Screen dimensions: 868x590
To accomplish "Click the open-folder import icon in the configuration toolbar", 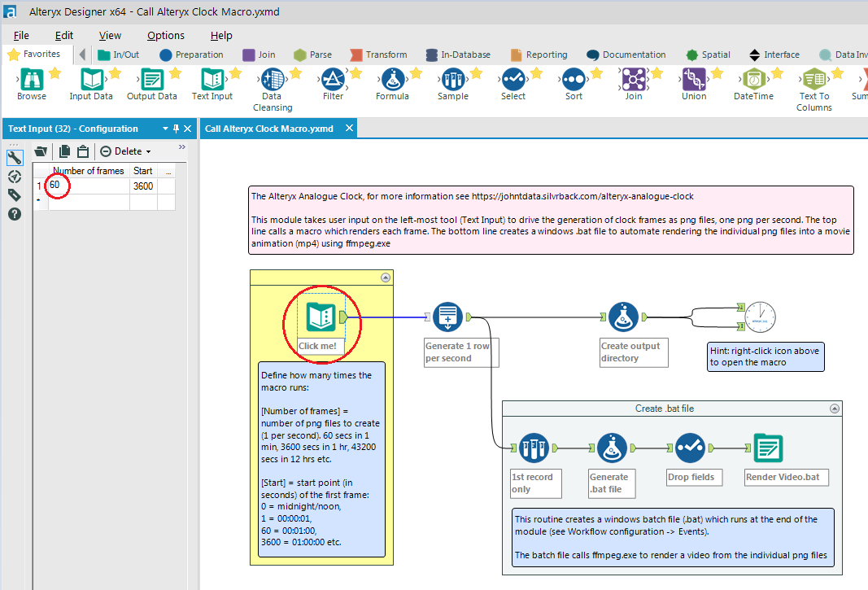I will point(41,151).
